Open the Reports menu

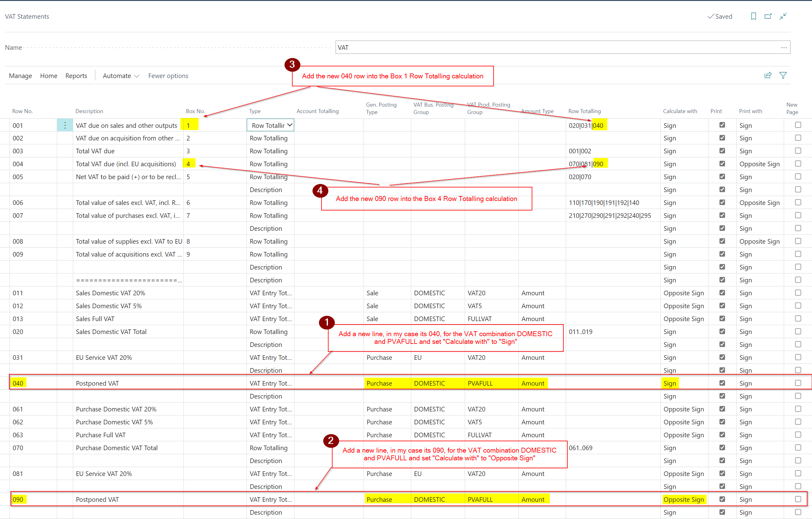(x=76, y=76)
